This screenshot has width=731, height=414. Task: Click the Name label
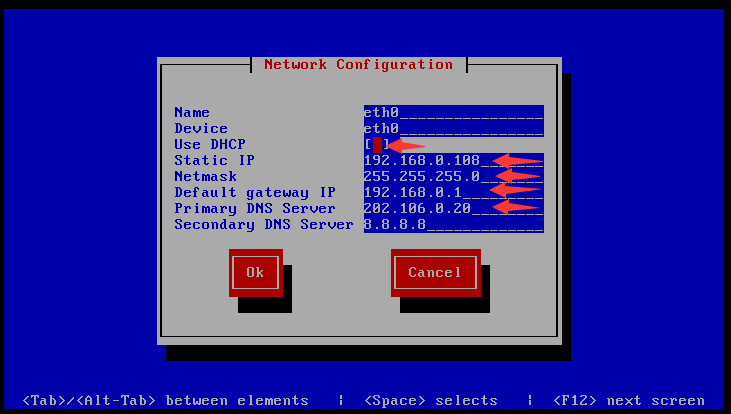192,112
